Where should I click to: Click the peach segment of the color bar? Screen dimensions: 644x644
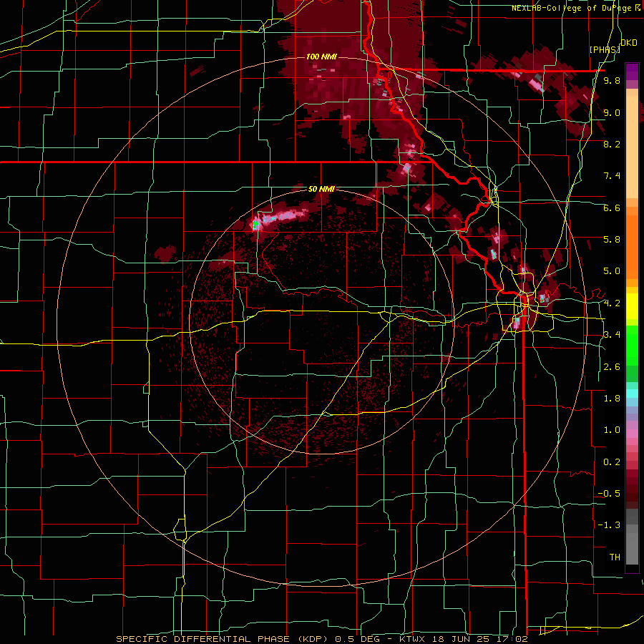click(x=632, y=144)
